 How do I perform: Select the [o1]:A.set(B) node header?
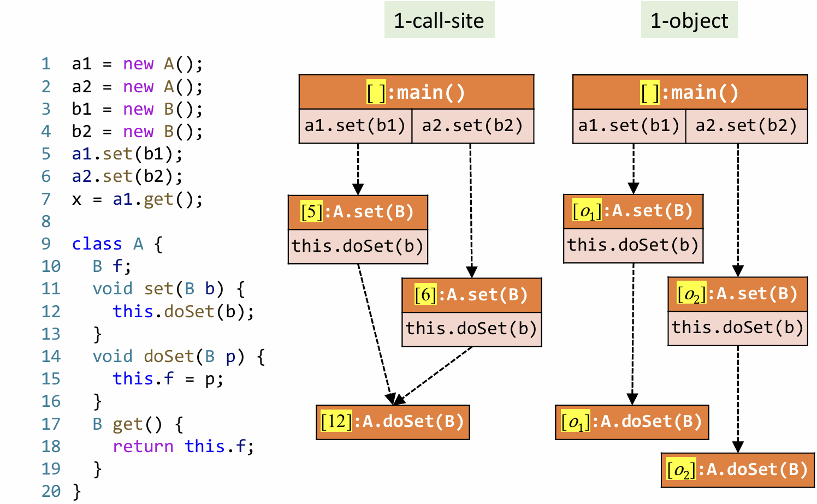pos(633,211)
